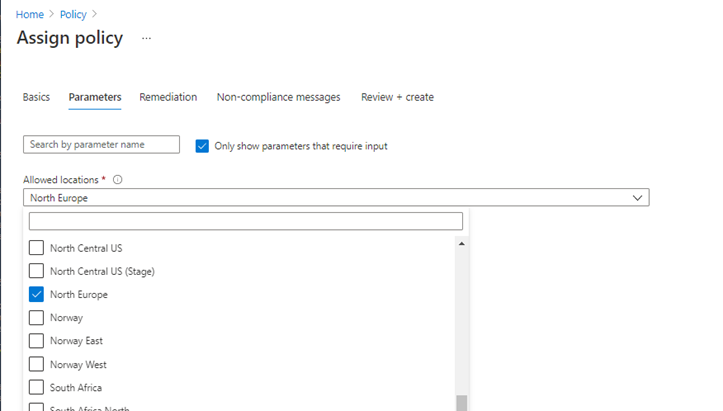723x411 pixels.
Task: Select the Norway checkbox
Action: pos(37,318)
